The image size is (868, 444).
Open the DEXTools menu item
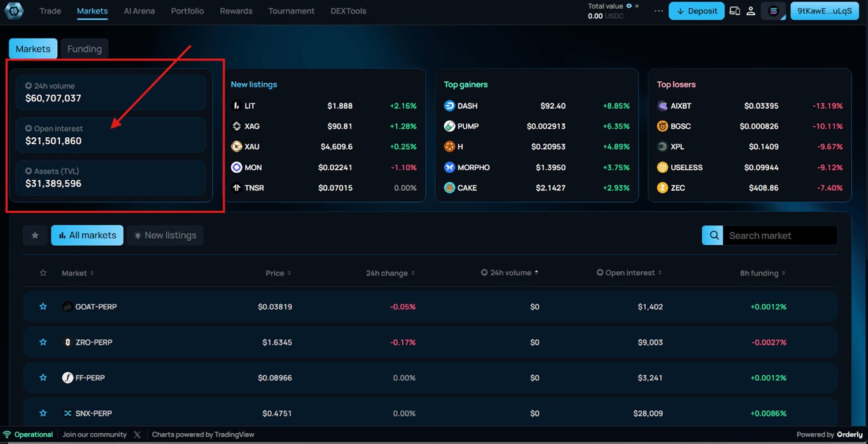[x=348, y=11]
